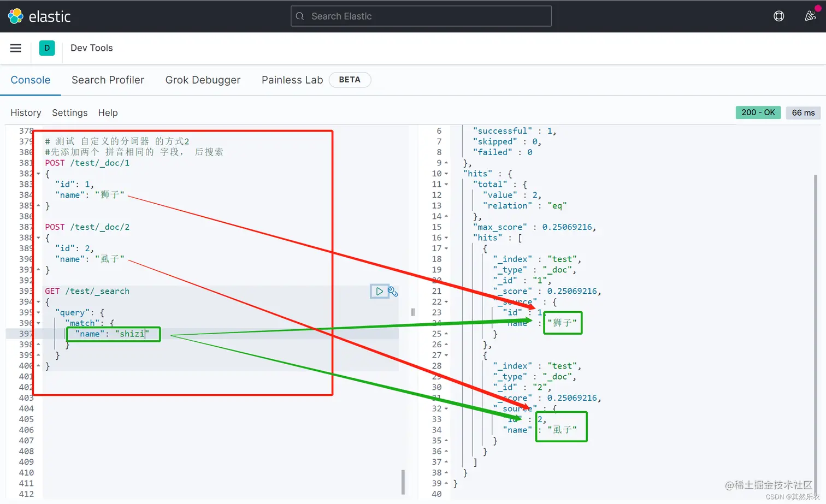The width and height of the screenshot is (826, 504).
Task: Open the Grok Debugger tab
Action: pyautogui.click(x=203, y=80)
